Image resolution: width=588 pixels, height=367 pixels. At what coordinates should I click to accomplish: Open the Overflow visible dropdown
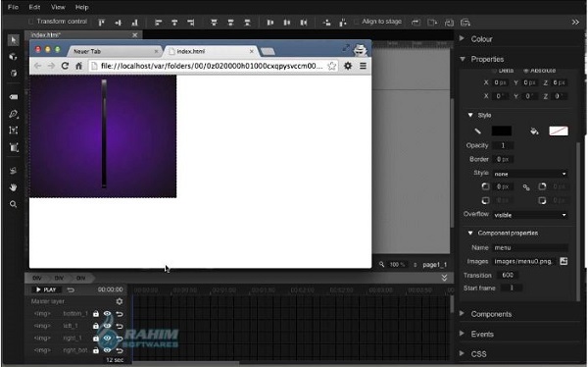530,215
